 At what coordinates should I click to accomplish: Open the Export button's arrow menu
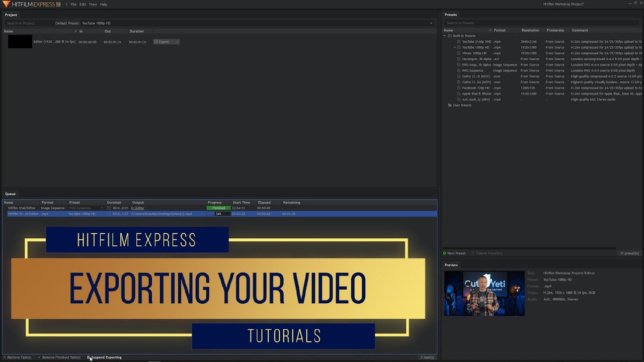177,42
